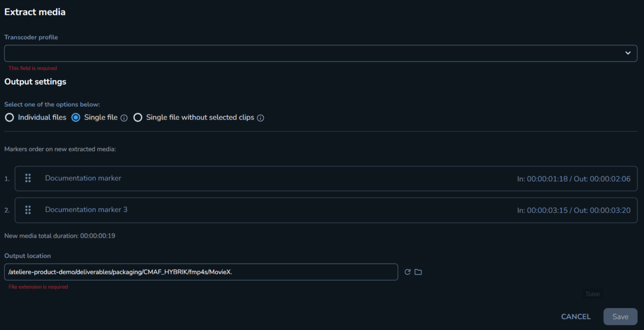Select the Individual files option
Screen dimensions: 644x330
click(9, 118)
